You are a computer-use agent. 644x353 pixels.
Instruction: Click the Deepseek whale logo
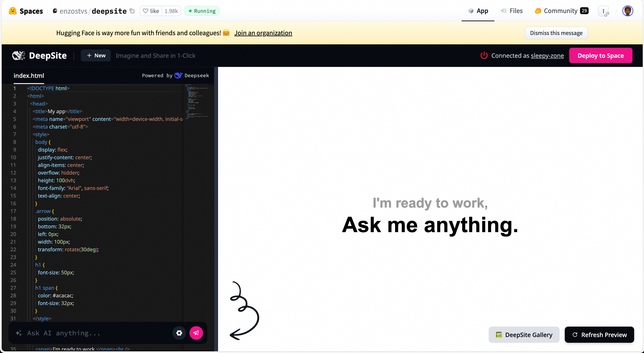coord(178,75)
